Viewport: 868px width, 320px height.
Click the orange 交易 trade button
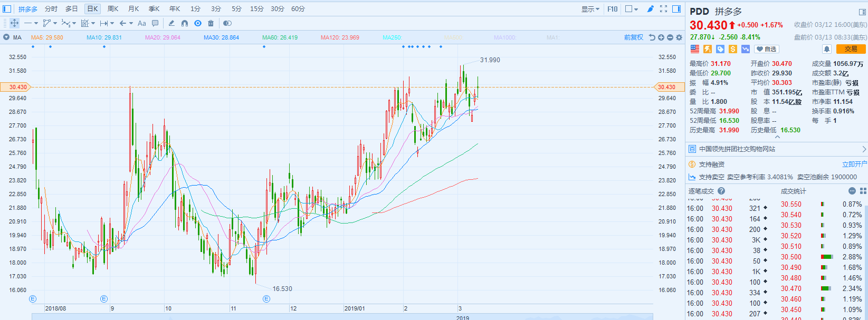click(851, 49)
